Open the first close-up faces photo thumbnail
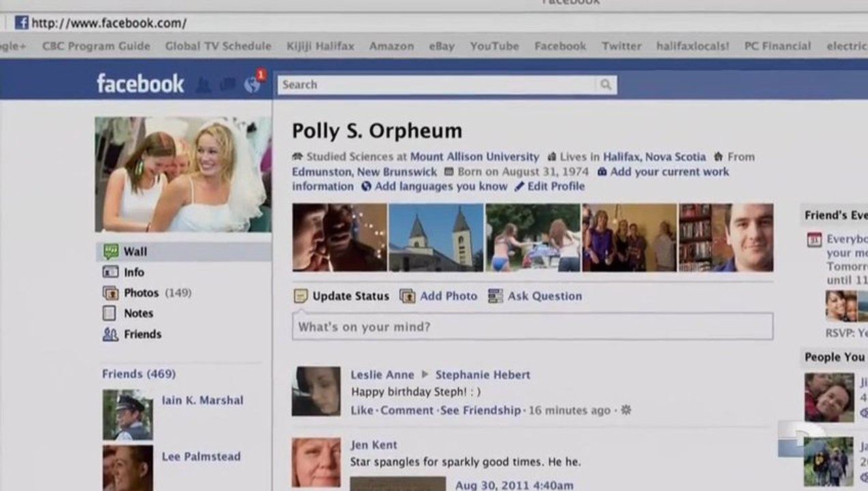 click(340, 237)
